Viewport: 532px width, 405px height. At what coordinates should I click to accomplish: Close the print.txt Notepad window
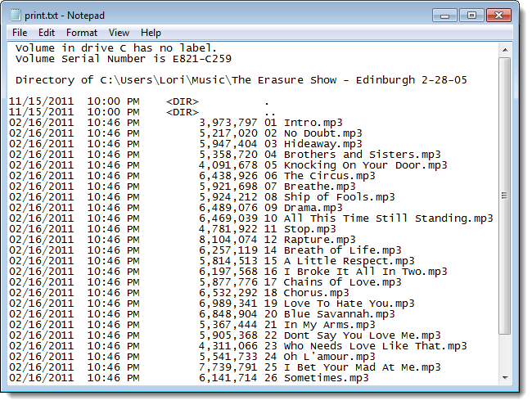pyautogui.click(x=498, y=16)
